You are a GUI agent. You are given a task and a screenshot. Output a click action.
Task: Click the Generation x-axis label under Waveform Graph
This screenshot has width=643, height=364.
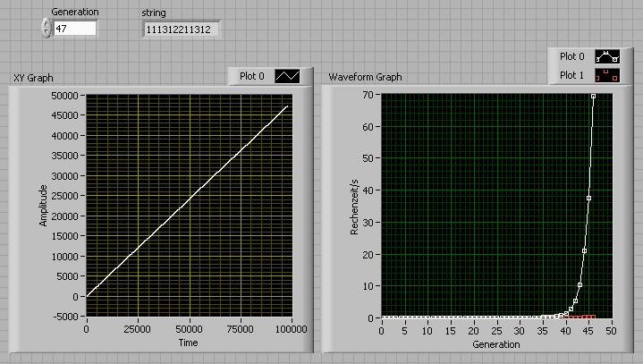[x=496, y=344]
